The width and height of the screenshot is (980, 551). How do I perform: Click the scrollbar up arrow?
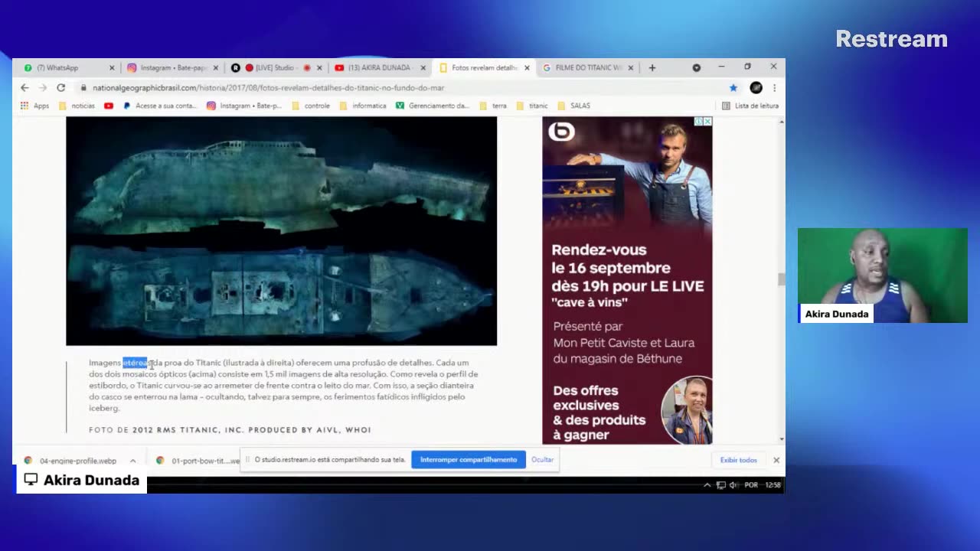[x=781, y=121]
